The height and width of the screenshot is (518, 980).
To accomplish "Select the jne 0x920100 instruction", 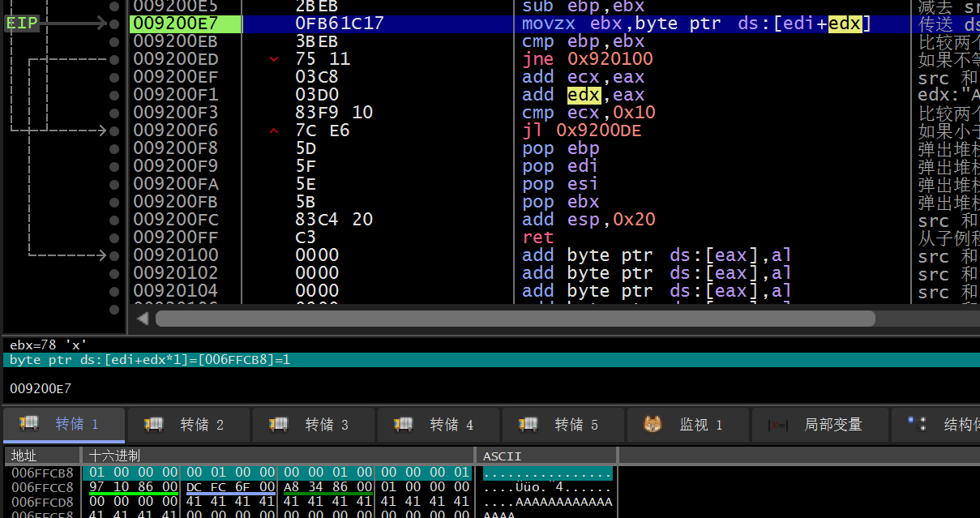I will 588,59.
